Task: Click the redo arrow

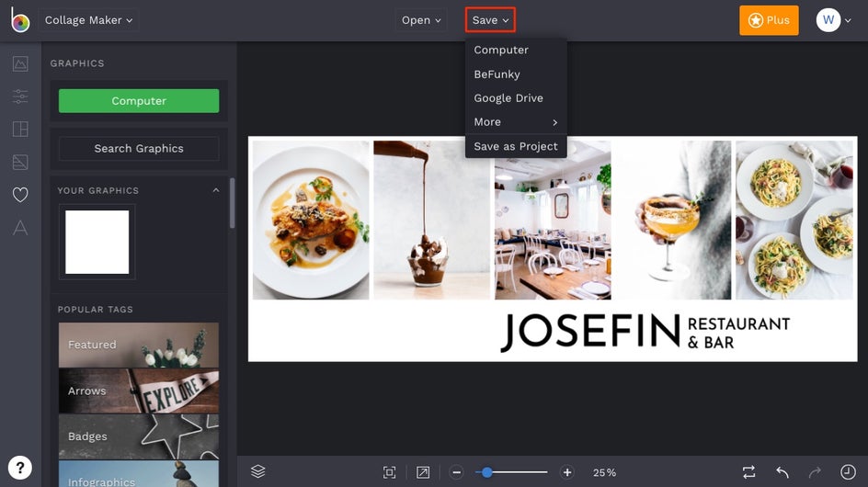Action: (815, 472)
